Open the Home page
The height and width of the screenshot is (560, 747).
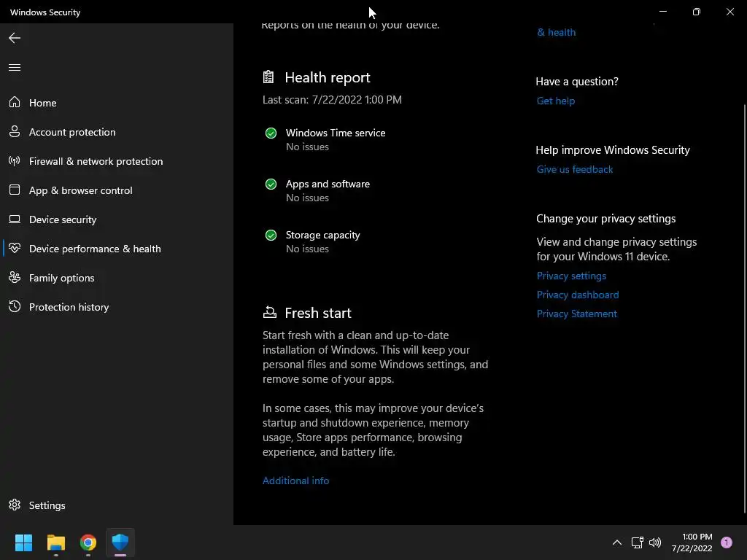(x=117, y=102)
